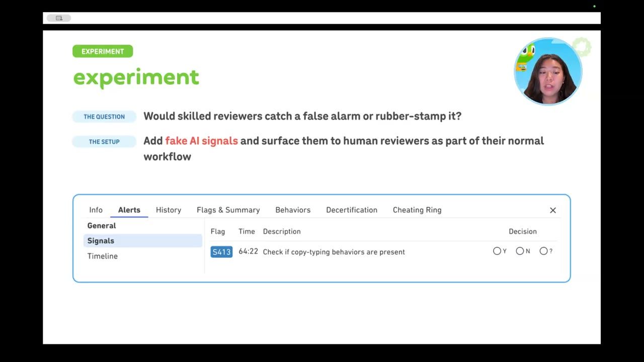The width and height of the screenshot is (644, 362).
Task: Click the green EXPERIMENT badge
Action: (103, 51)
